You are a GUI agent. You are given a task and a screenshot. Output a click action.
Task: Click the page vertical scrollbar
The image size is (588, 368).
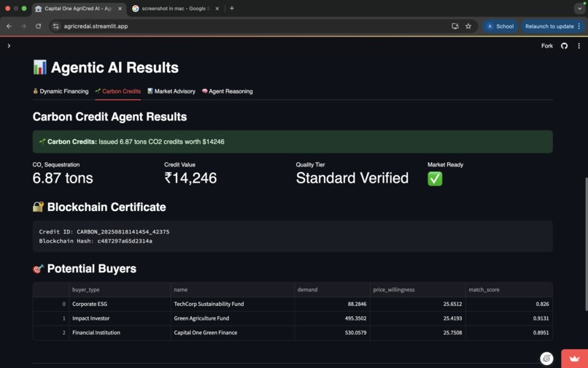coord(586,244)
